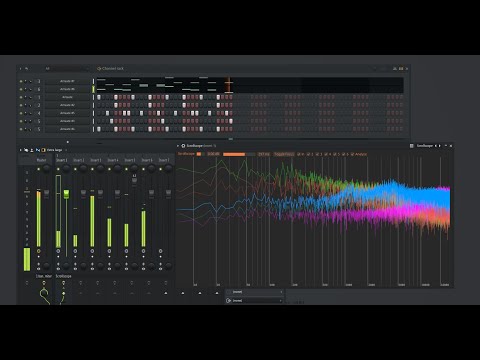The height and width of the screenshot is (360, 480).
Task: Mute the channel routed to mixer track 3
Action: tap(21, 81)
